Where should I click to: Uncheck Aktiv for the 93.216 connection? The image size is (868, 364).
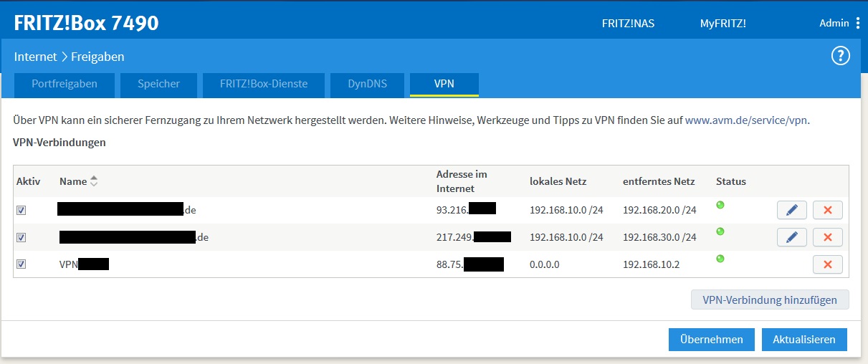(22, 211)
